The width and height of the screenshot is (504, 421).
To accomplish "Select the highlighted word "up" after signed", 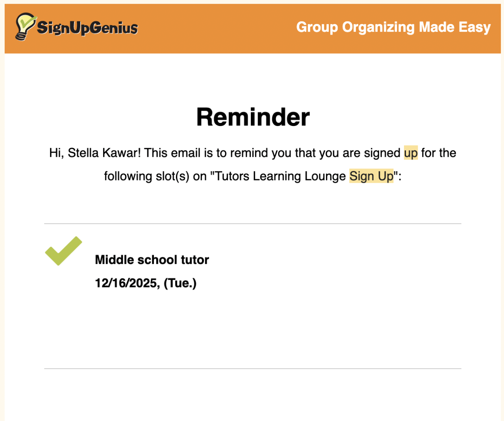I will coord(411,153).
